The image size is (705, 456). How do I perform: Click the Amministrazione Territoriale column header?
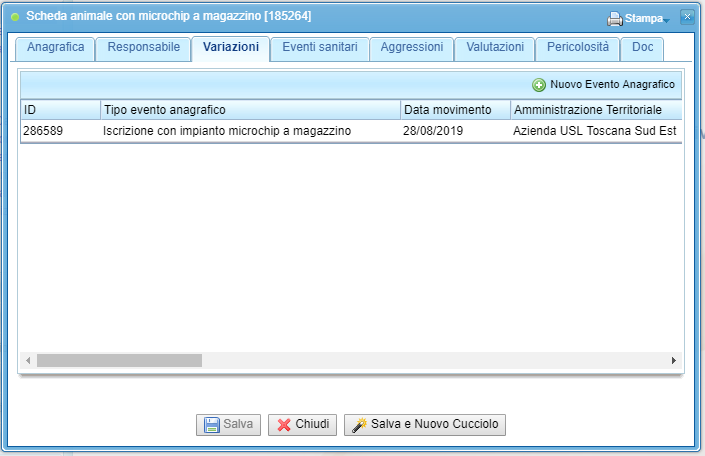[x=596, y=110]
